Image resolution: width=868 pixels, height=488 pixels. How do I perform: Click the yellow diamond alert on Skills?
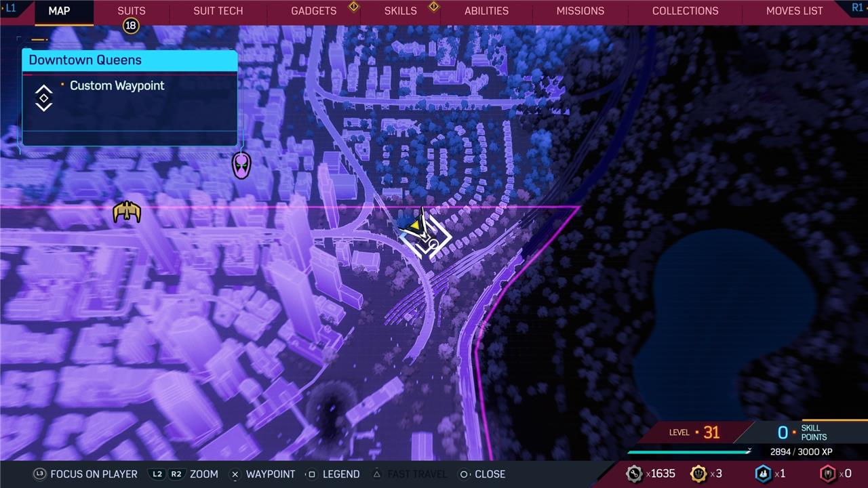point(433,7)
